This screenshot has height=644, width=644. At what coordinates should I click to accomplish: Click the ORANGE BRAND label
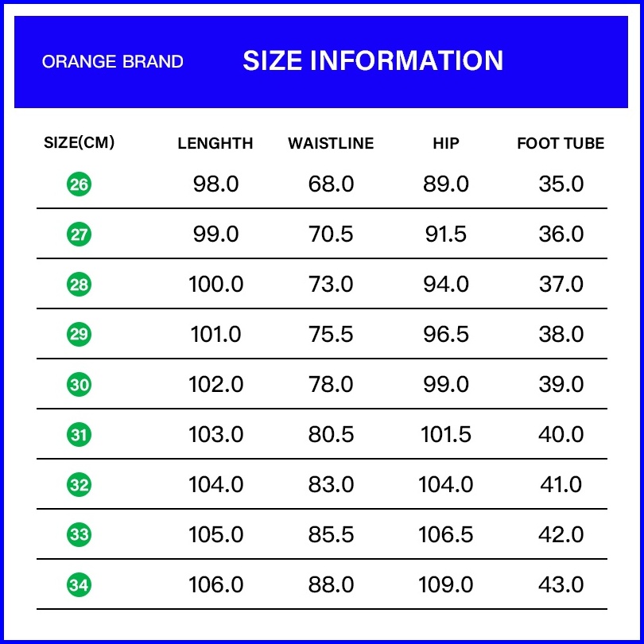point(112,62)
